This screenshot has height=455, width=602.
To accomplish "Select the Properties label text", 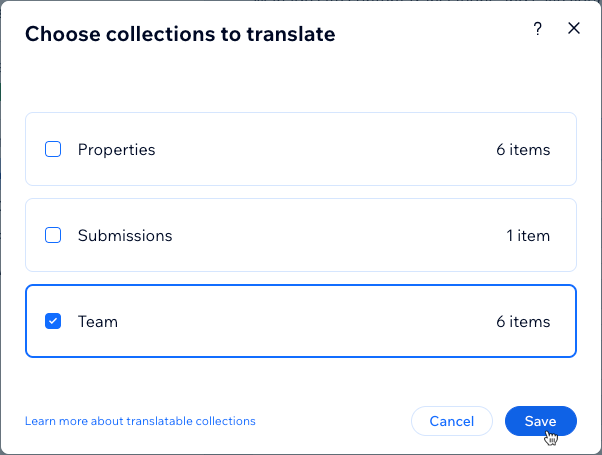I will point(116,150).
